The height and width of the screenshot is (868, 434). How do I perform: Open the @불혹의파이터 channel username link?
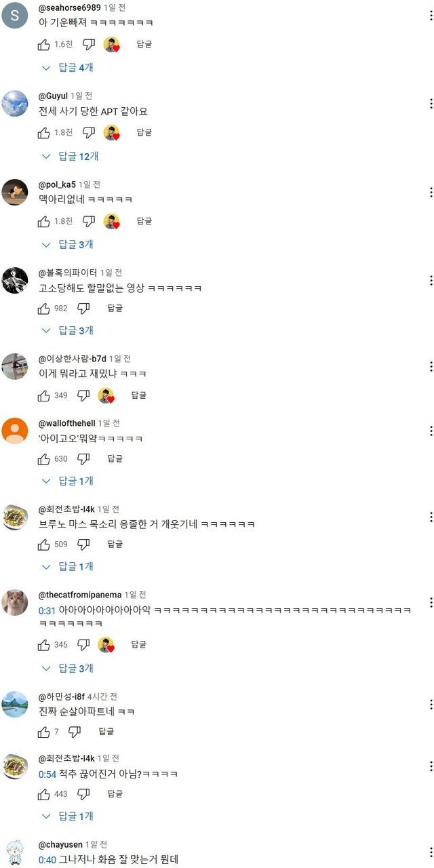68,273
